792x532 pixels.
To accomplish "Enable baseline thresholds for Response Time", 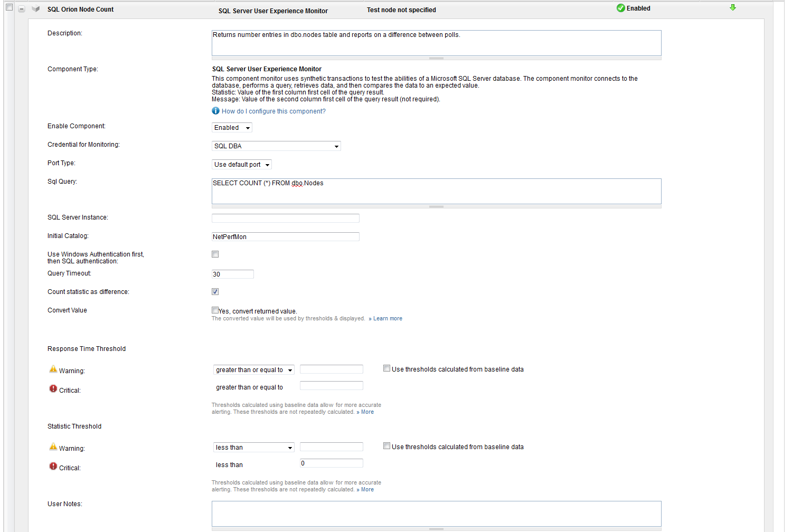I will pyautogui.click(x=386, y=368).
